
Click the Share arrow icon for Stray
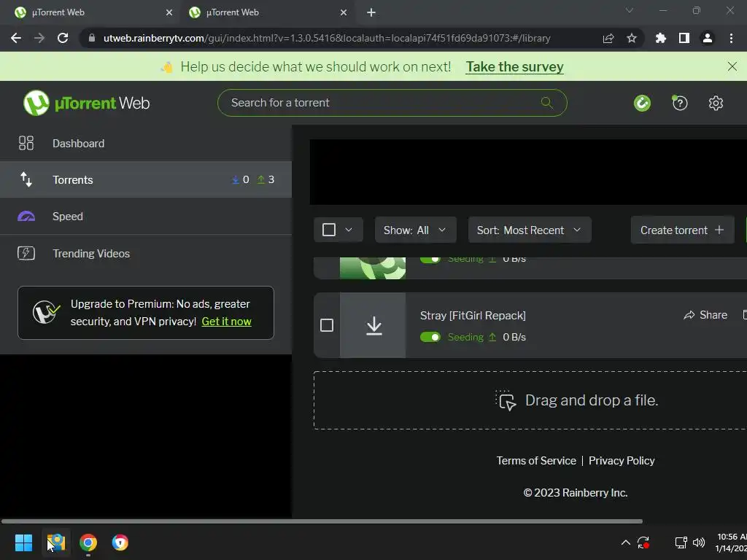click(689, 315)
